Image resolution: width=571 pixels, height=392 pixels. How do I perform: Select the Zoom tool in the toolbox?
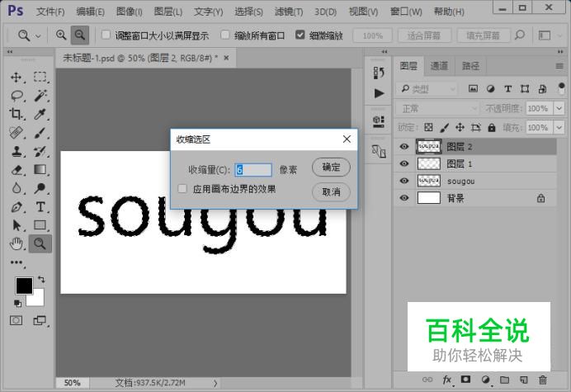point(40,243)
